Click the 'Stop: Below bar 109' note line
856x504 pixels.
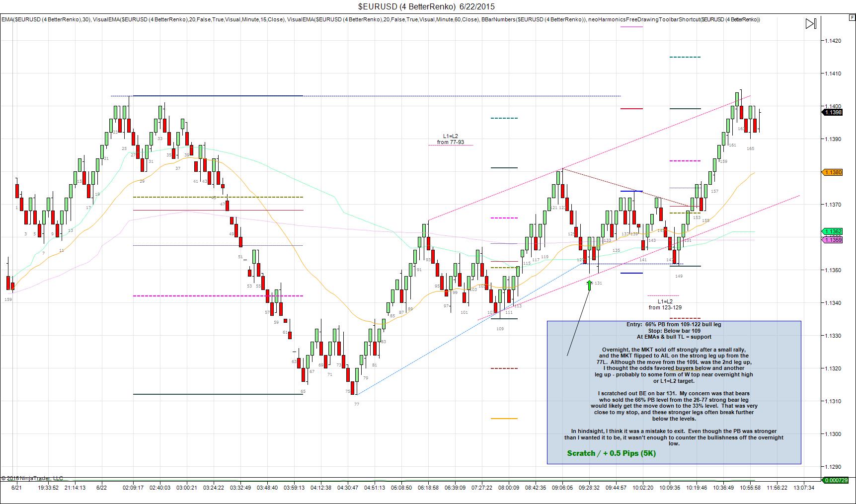[674, 331]
